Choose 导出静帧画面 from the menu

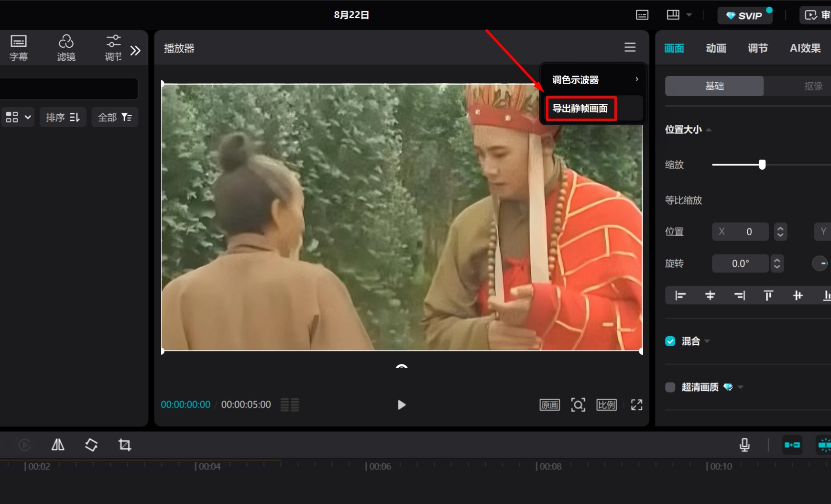(581, 108)
